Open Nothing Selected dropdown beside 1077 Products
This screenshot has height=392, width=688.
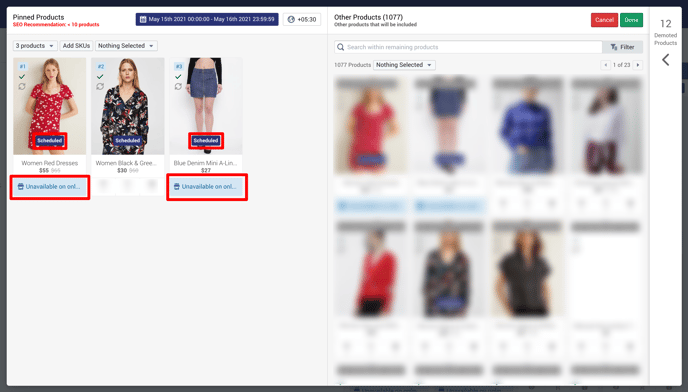tap(404, 65)
